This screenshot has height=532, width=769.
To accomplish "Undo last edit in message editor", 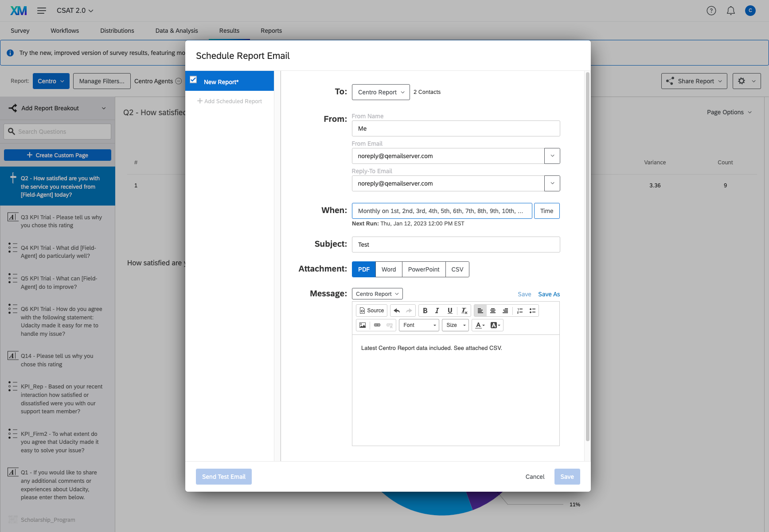I will [x=397, y=311].
